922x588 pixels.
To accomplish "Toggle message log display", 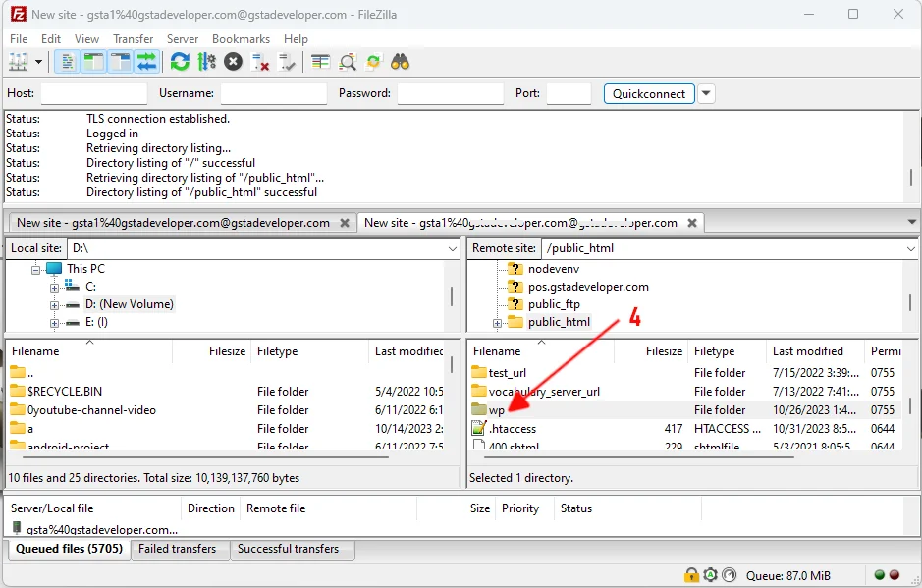I will tap(68, 62).
